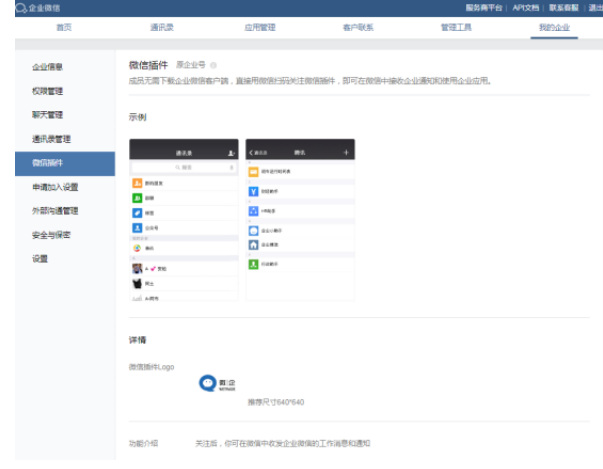Click the blue chat-bubble assistant icon

click(x=253, y=231)
